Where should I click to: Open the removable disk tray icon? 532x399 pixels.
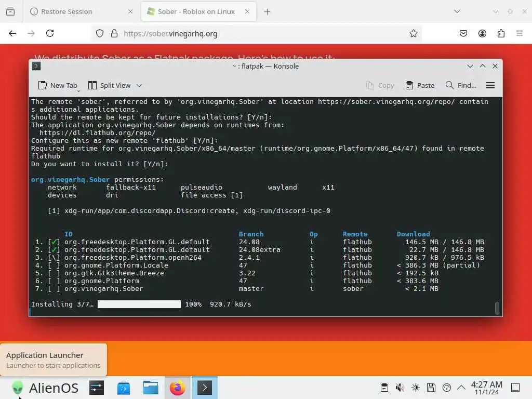click(431, 388)
